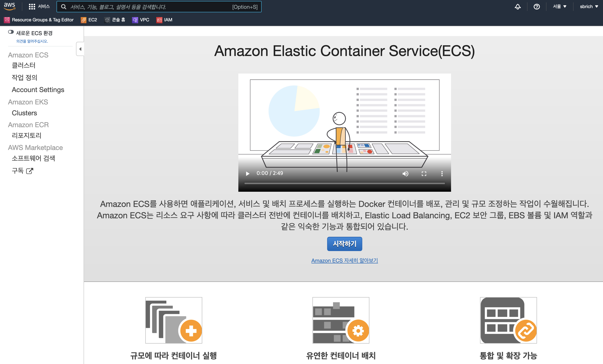Mute the video player sound
Viewport: 603px width, 364px height.
405,174
